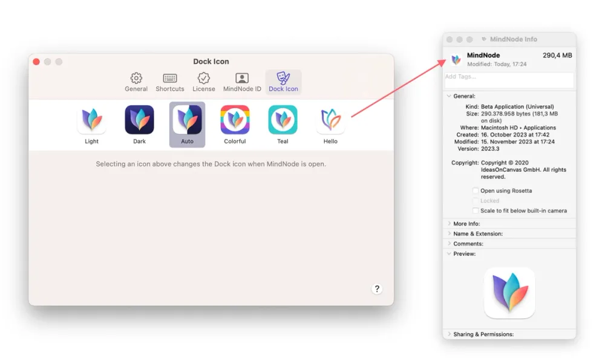The image size is (605, 364).
Task: Click the dock icon selection hint text
Action: point(211,164)
